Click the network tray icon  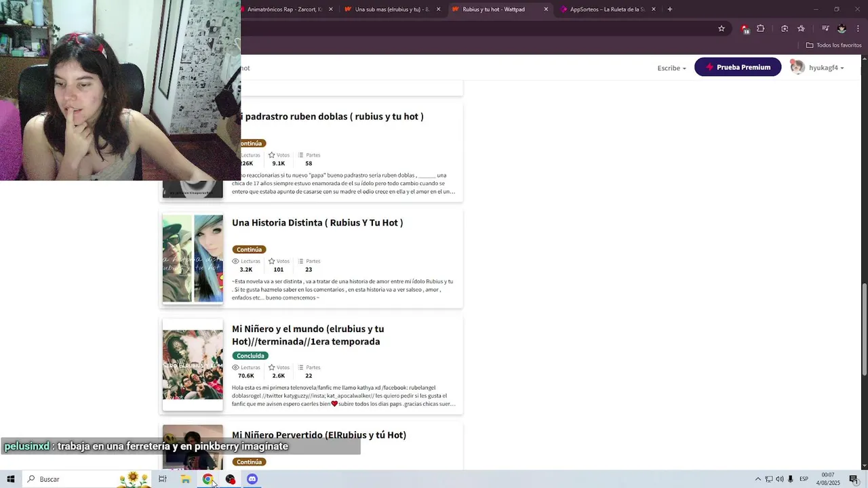pos(769,479)
